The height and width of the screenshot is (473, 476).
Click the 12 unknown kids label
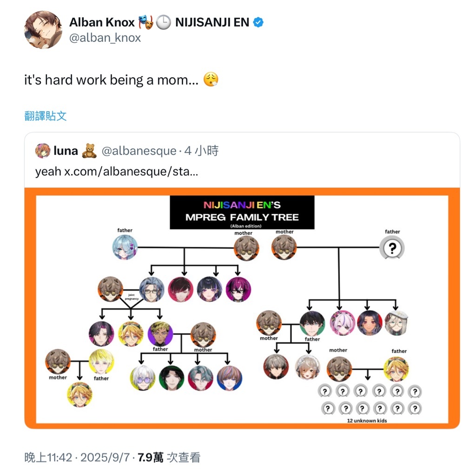point(367,421)
